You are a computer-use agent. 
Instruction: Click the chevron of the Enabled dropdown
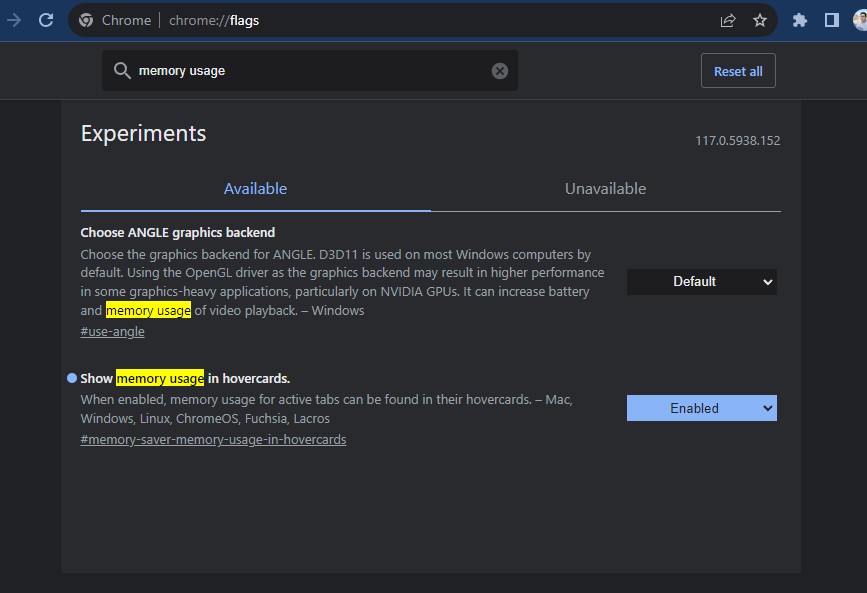tap(767, 408)
